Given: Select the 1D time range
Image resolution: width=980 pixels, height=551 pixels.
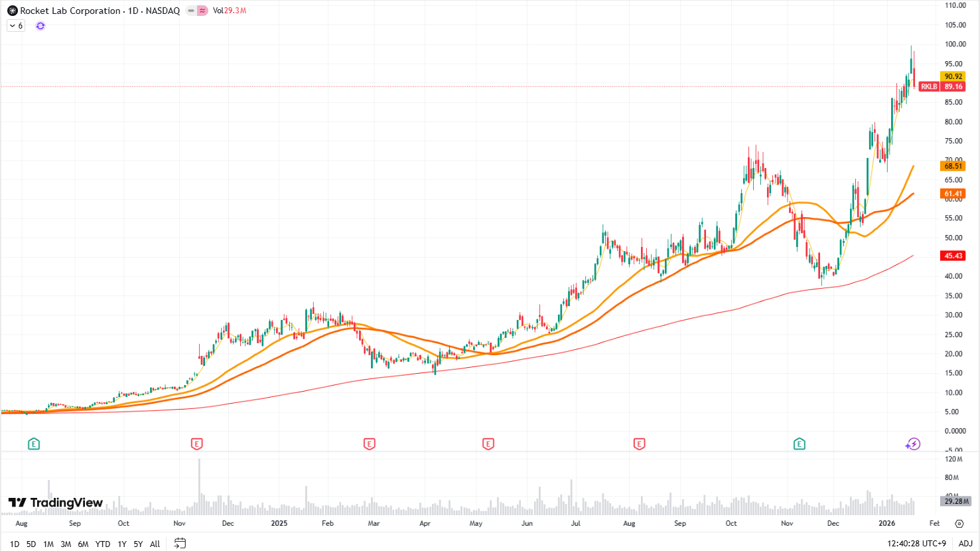Looking at the screenshot, I should click(15, 544).
